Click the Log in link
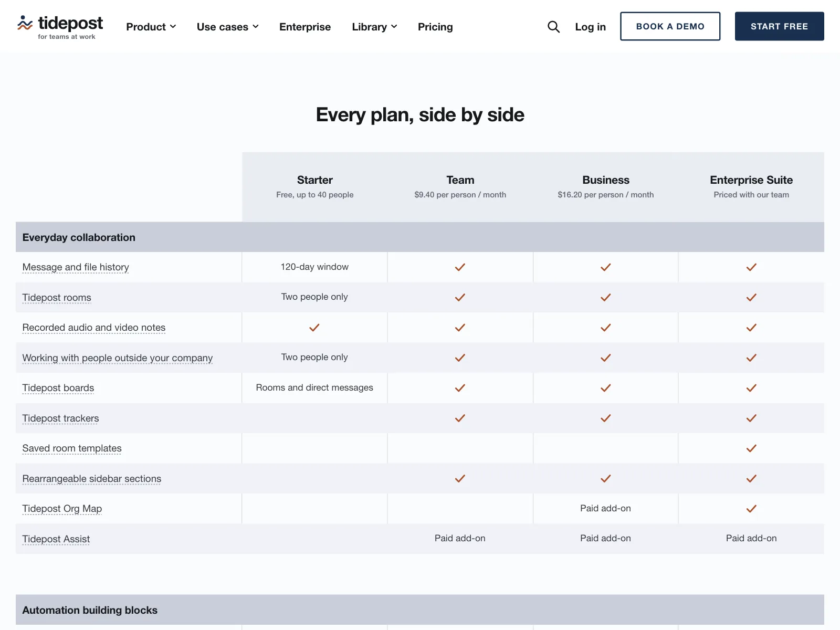840x630 pixels. click(x=591, y=27)
